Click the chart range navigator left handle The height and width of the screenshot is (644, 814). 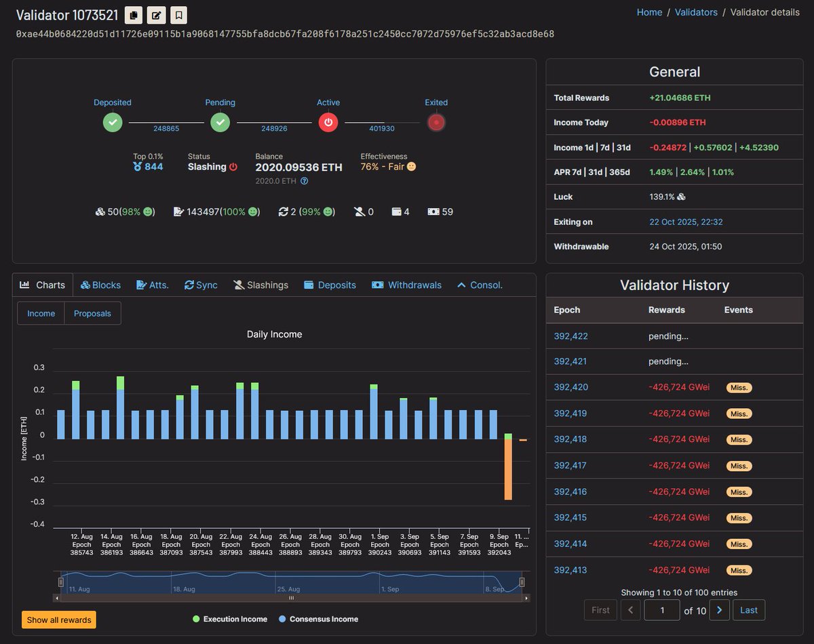click(61, 582)
